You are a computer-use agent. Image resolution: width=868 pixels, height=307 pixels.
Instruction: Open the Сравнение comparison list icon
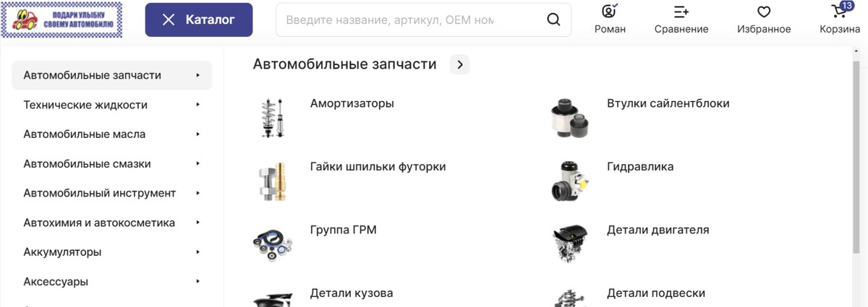pyautogui.click(x=681, y=12)
